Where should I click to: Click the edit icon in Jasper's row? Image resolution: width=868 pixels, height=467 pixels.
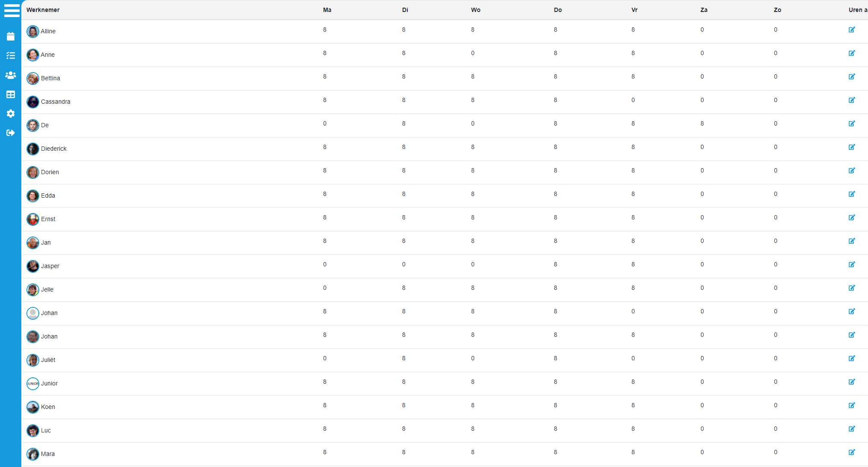point(852,265)
